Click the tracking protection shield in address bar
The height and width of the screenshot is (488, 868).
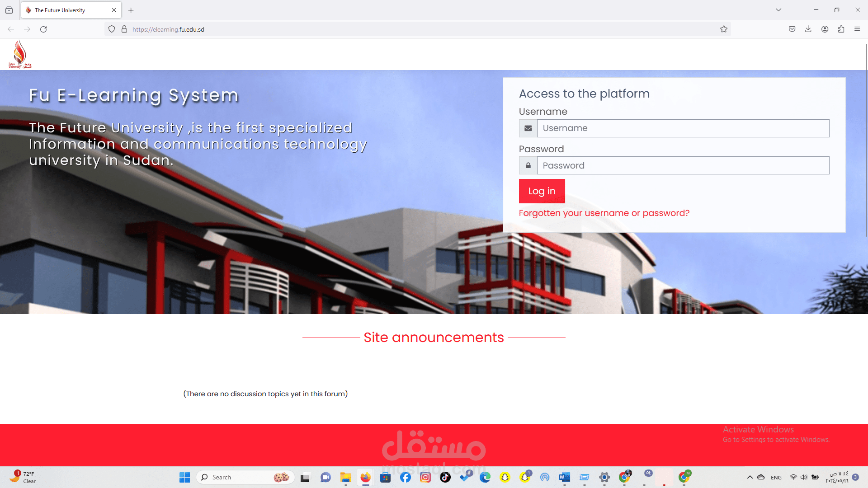111,29
